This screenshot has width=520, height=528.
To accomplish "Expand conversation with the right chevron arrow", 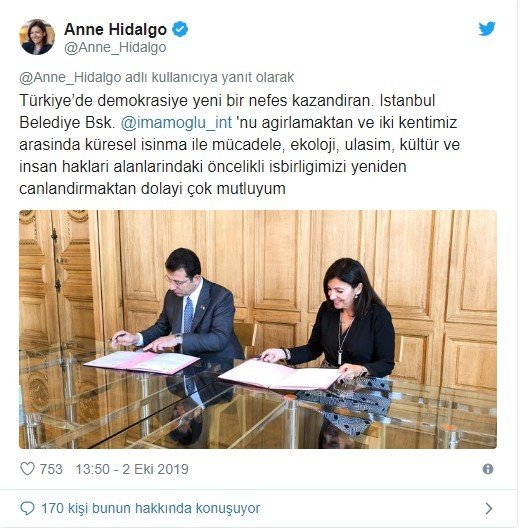I will click(489, 508).
